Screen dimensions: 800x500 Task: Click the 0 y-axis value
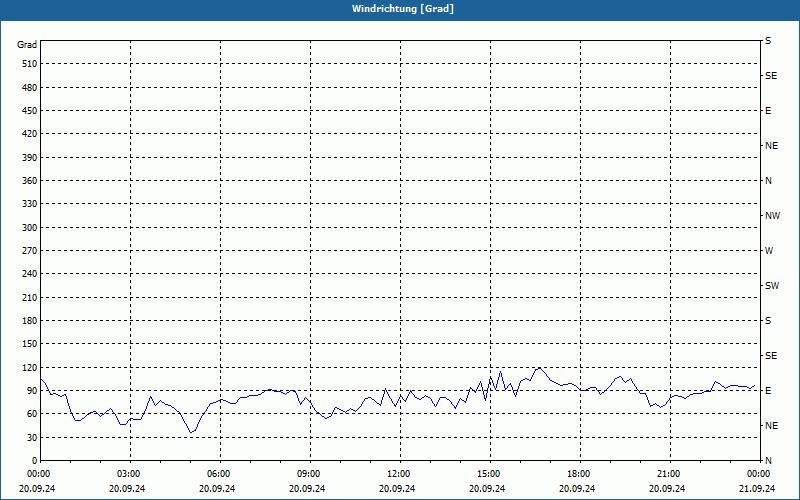coord(35,460)
